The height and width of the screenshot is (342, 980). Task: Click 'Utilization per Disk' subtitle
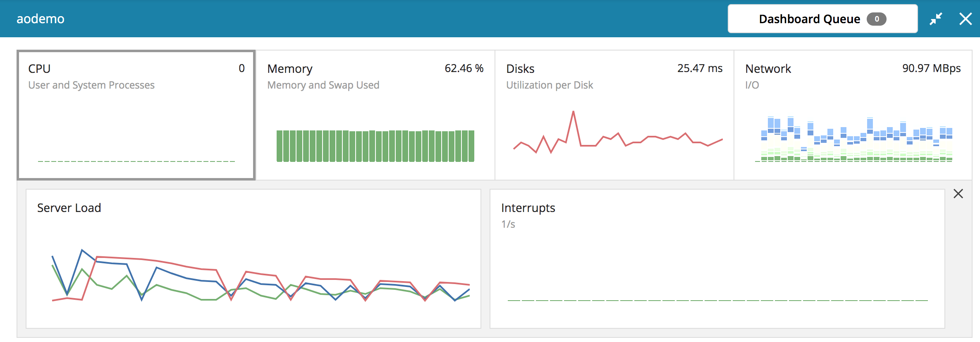[x=550, y=85]
